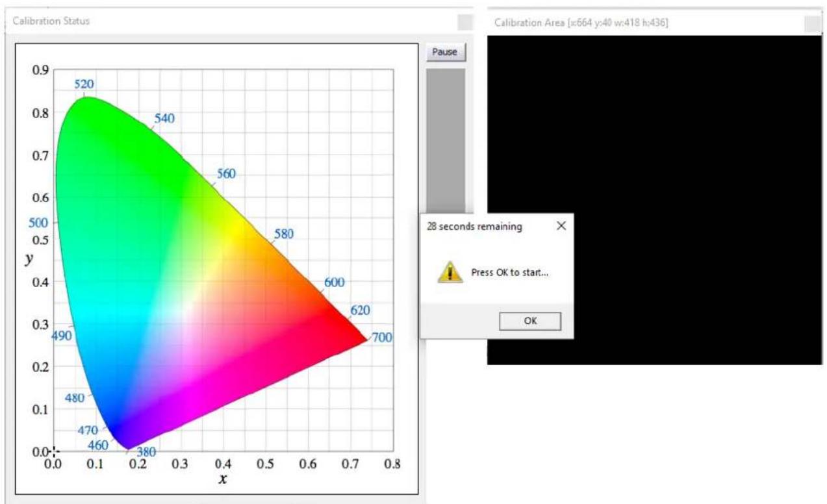827x504 pixels.
Task: Click the 700 wavelength label at the red corner
Action: 381,337
